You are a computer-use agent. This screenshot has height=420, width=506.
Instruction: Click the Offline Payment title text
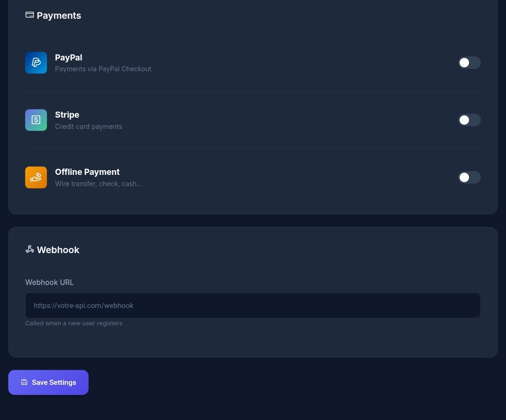[x=87, y=172]
